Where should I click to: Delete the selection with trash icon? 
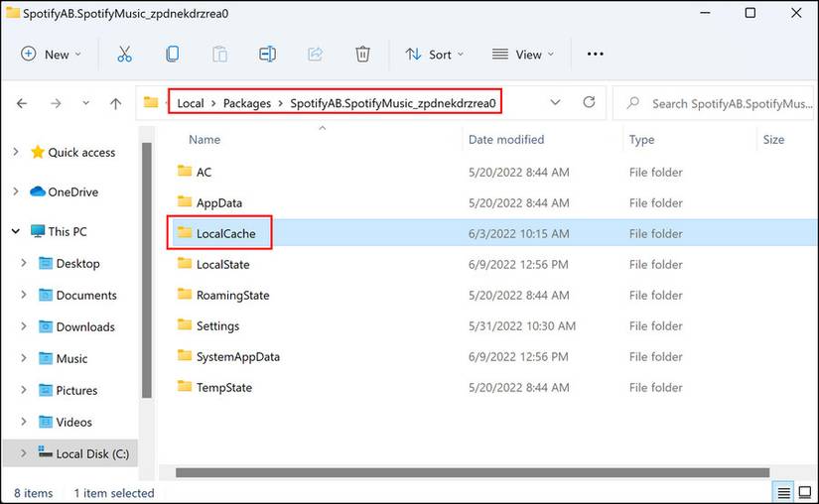pos(362,55)
